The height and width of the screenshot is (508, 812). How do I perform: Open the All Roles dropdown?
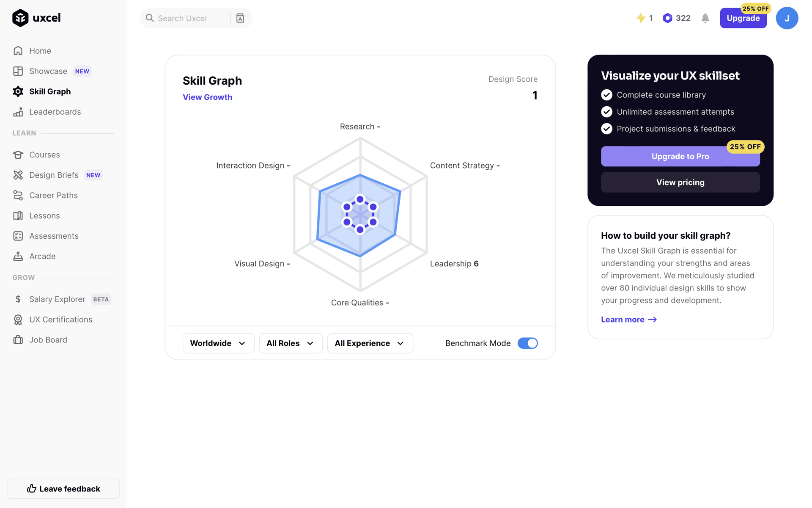(291, 343)
